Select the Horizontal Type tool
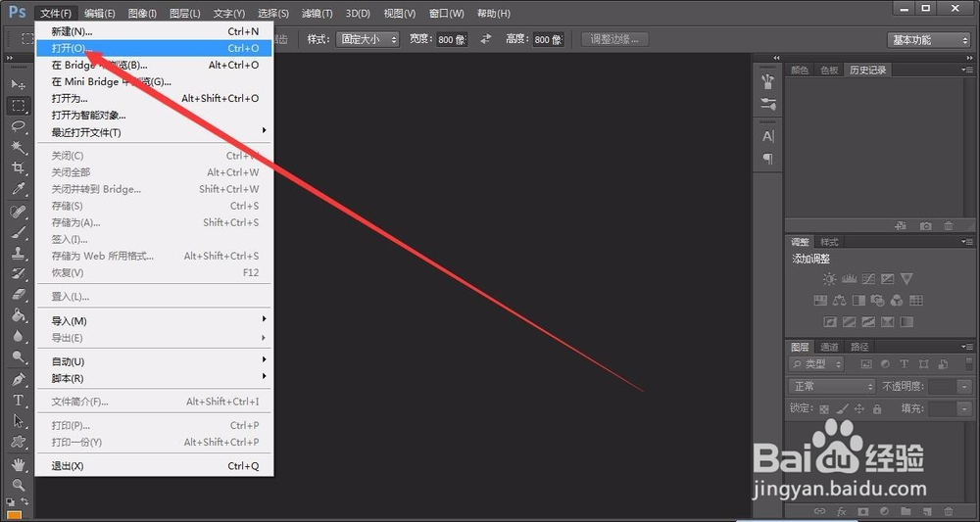The width and height of the screenshot is (980, 522). point(18,401)
